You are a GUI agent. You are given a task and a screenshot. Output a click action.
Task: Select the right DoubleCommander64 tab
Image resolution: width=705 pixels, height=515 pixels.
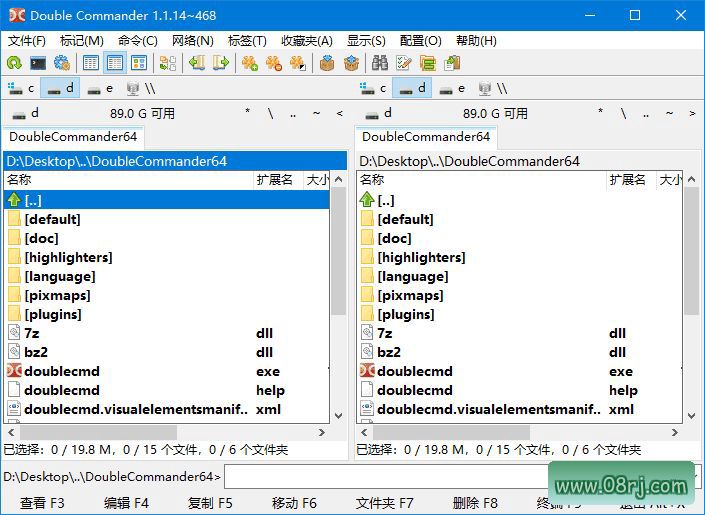(426, 137)
